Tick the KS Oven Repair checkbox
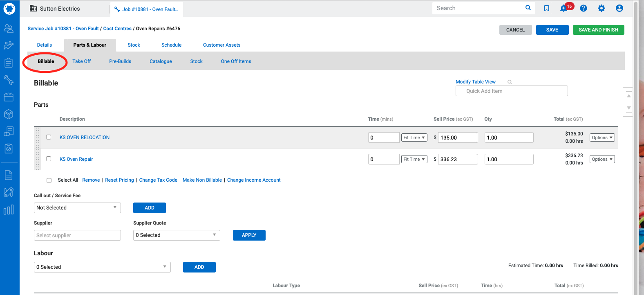 pyautogui.click(x=49, y=159)
